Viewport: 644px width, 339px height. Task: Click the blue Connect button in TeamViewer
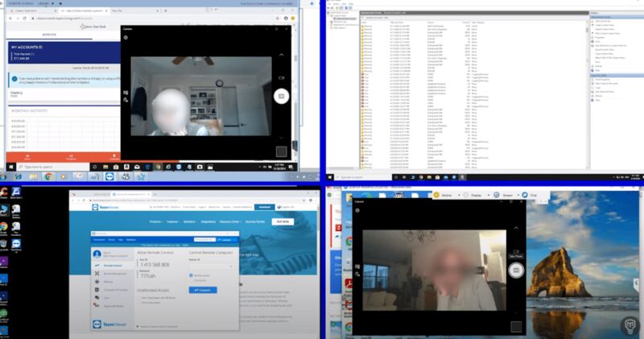pyautogui.click(x=202, y=290)
